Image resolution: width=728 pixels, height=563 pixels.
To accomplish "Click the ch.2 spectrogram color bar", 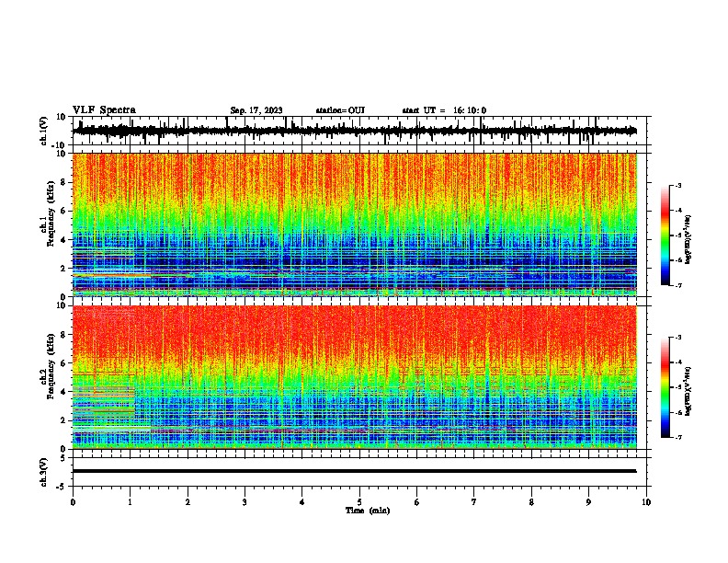I will coord(665,387).
